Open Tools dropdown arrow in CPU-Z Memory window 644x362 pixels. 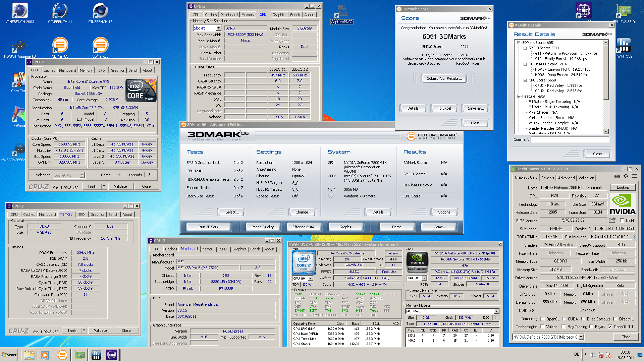pos(84,330)
